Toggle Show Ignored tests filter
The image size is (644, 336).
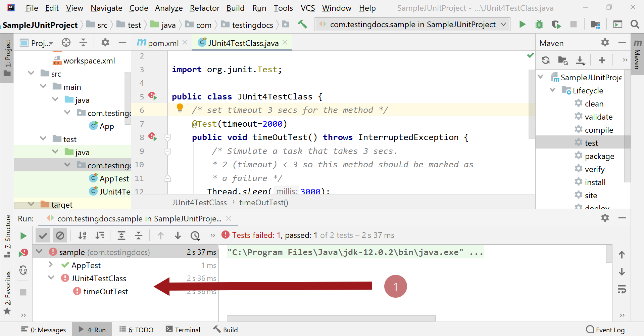[x=60, y=235]
